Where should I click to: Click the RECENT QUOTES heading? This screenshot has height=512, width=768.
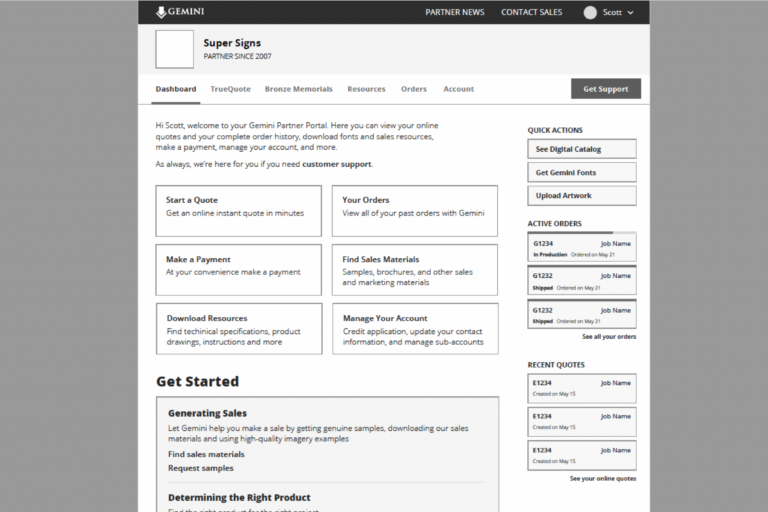coord(556,365)
